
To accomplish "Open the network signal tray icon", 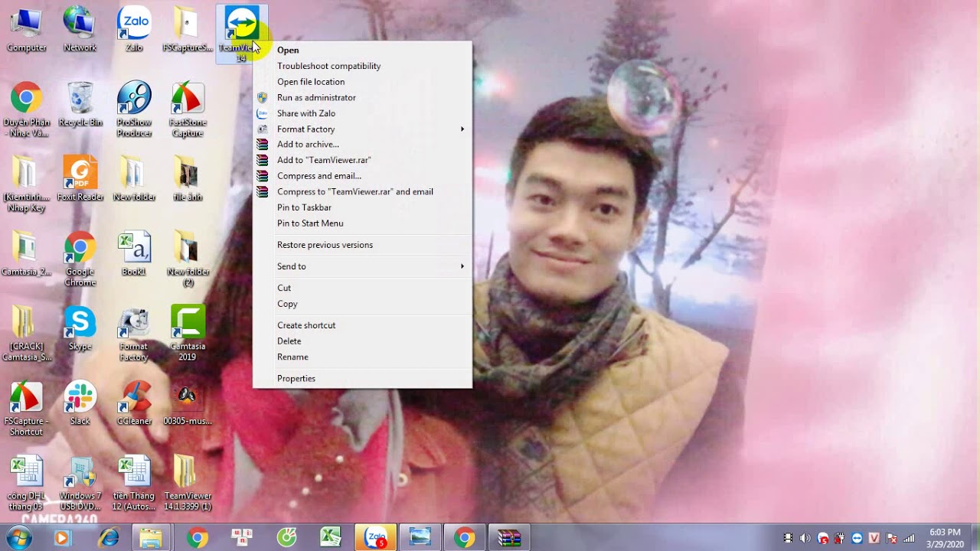I will coord(909,538).
